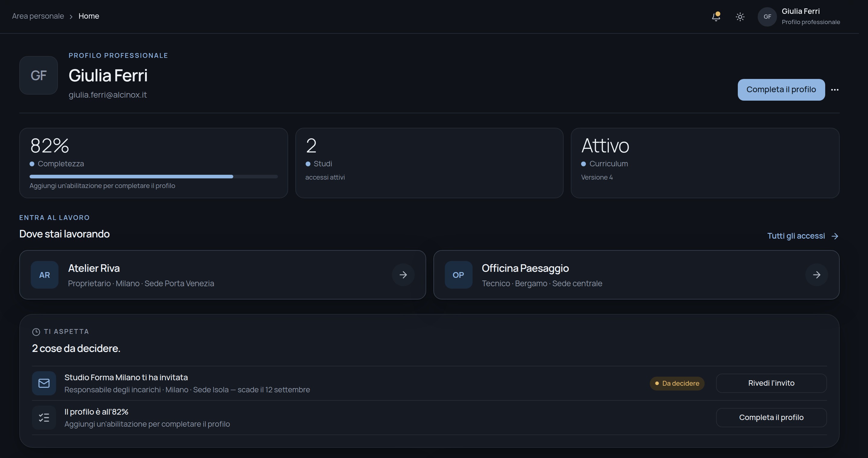Click Tecnico · Bergamo · Sede centrale
The image size is (868, 458).
coord(542,284)
